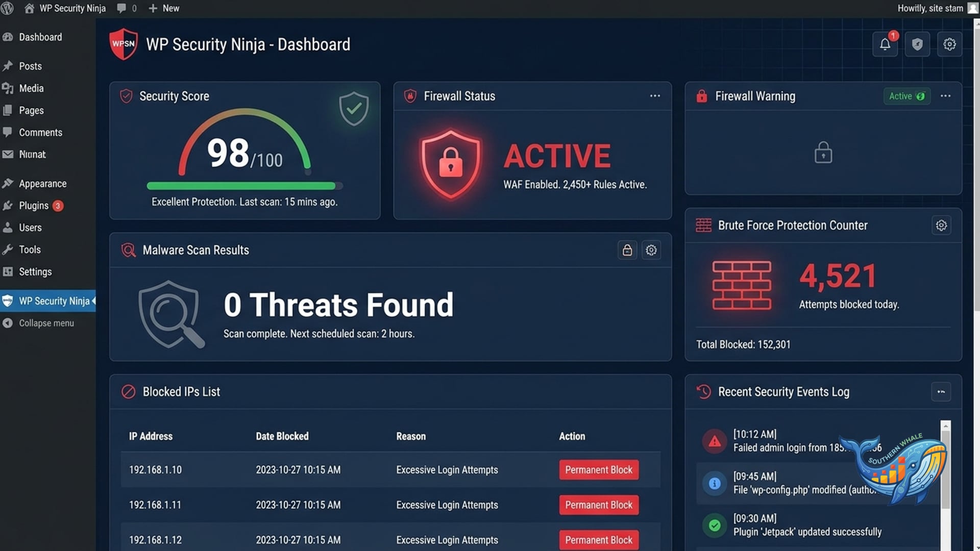Viewport: 980px width, 551px height.
Task: Click the Security Score checkmark shield icon
Action: [354, 108]
